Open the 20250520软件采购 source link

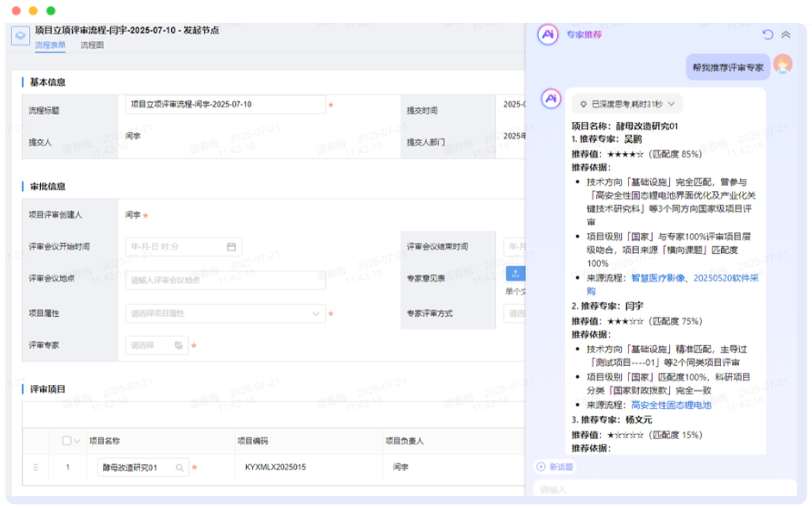(x=726, y=278)
